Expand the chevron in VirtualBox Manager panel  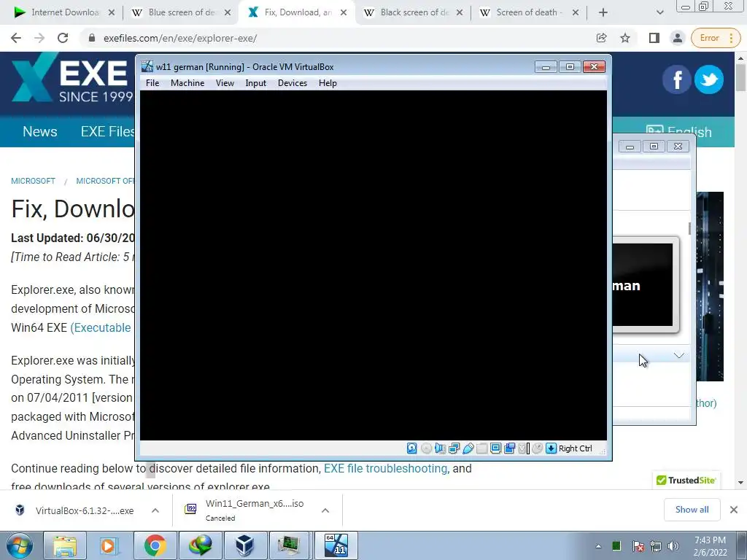pos(679,355)
